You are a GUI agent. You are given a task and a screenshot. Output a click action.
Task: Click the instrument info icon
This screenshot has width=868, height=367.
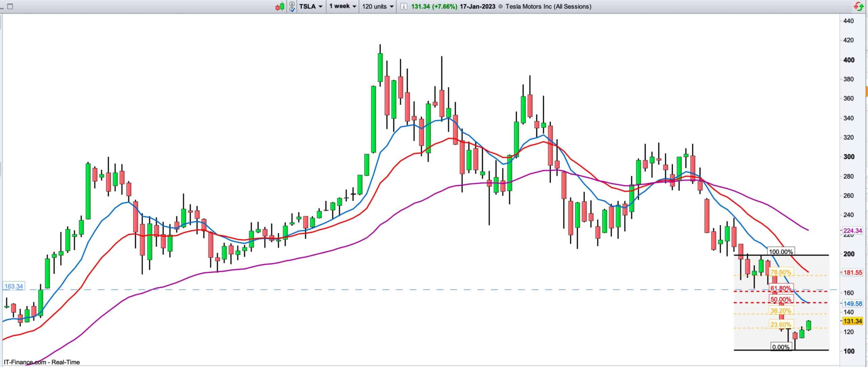point(403,6)
